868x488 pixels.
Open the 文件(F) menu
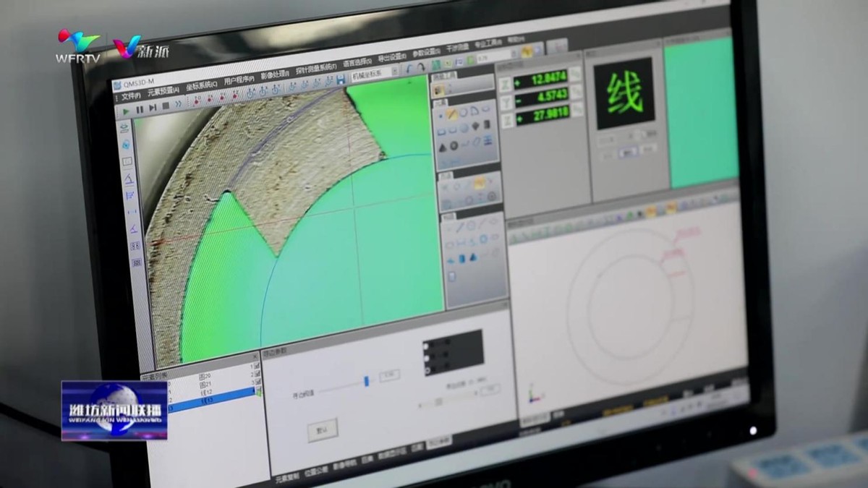pyautogui.click(x=131, y=96)
